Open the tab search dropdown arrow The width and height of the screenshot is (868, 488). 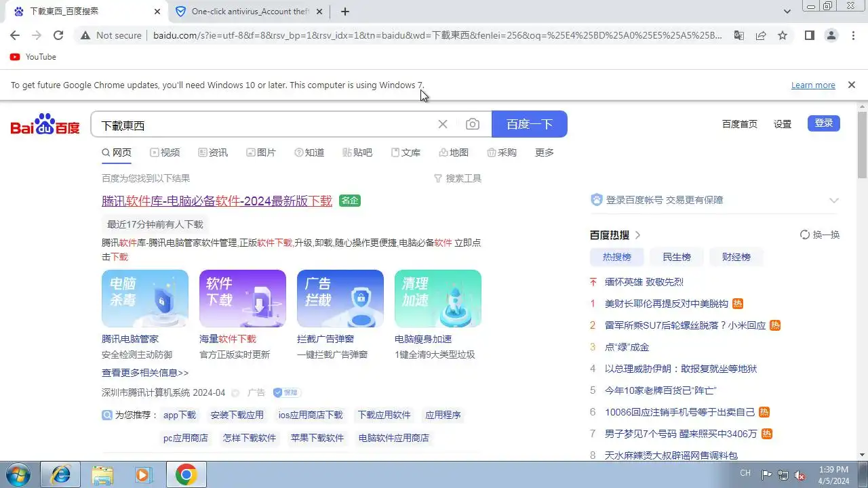tap(787, 12)
